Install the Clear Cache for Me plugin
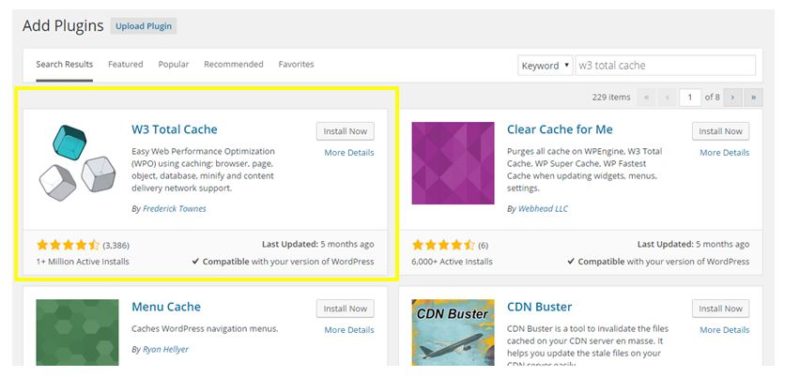Viewport: 800px width, 377px height. point(720,131)
